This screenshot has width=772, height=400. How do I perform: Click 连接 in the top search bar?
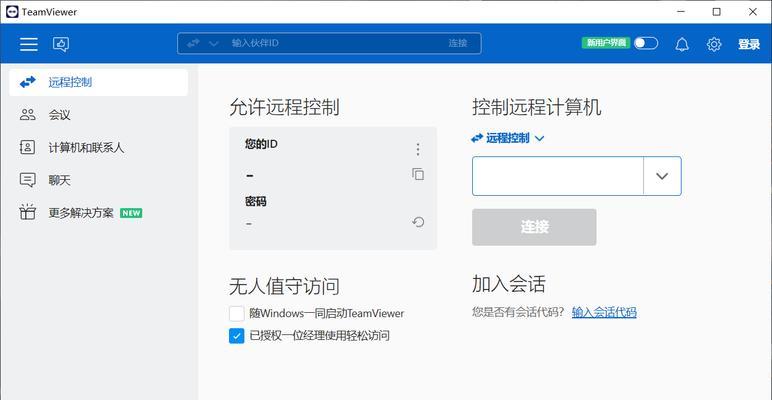[457, 43]
